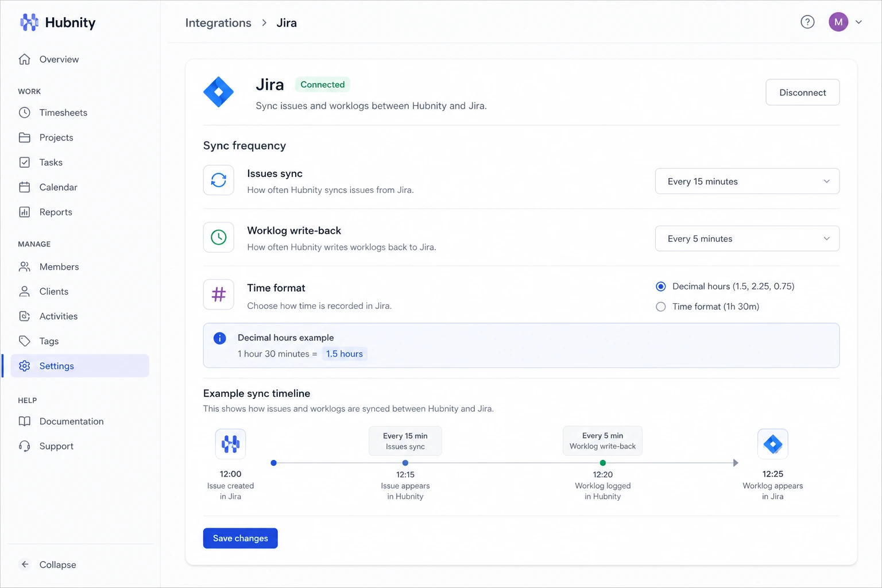Click the Disconnect button

(803, 92)
